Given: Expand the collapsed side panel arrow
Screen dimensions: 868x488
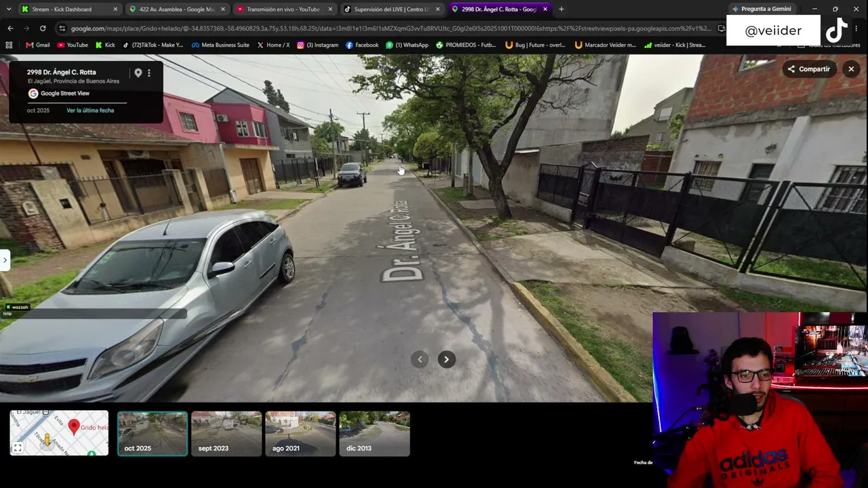Looking at the screenshot, I should click(4, 260).
